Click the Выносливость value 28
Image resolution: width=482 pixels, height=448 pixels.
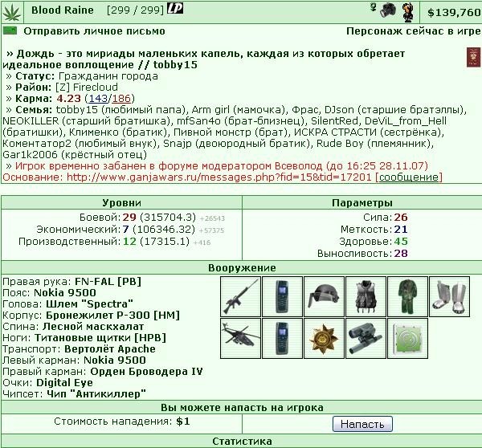pyautogui.click(x=401, y=253)
